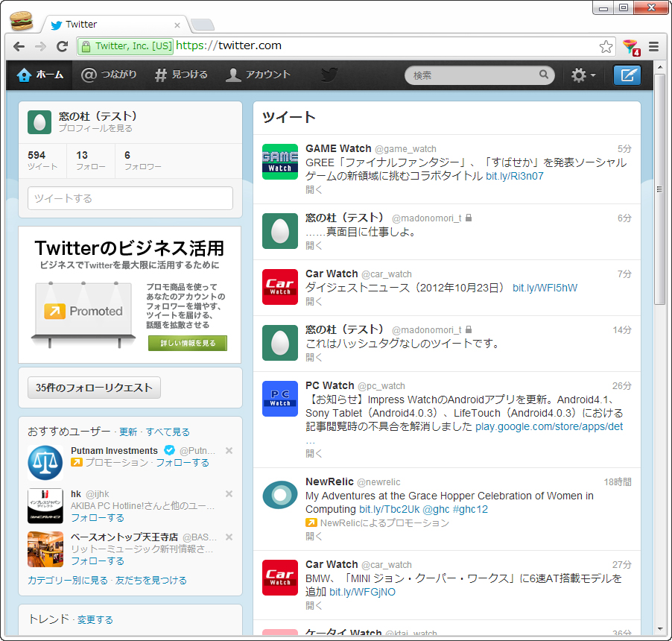Open the 35件のフォローリクエスト button

click(x=94, y=388)
